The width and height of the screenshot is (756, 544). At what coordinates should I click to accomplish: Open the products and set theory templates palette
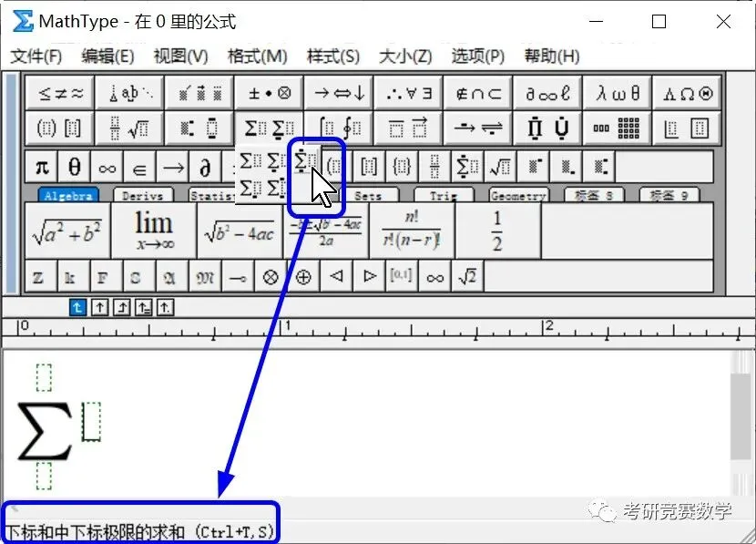(x=547, y=128)
